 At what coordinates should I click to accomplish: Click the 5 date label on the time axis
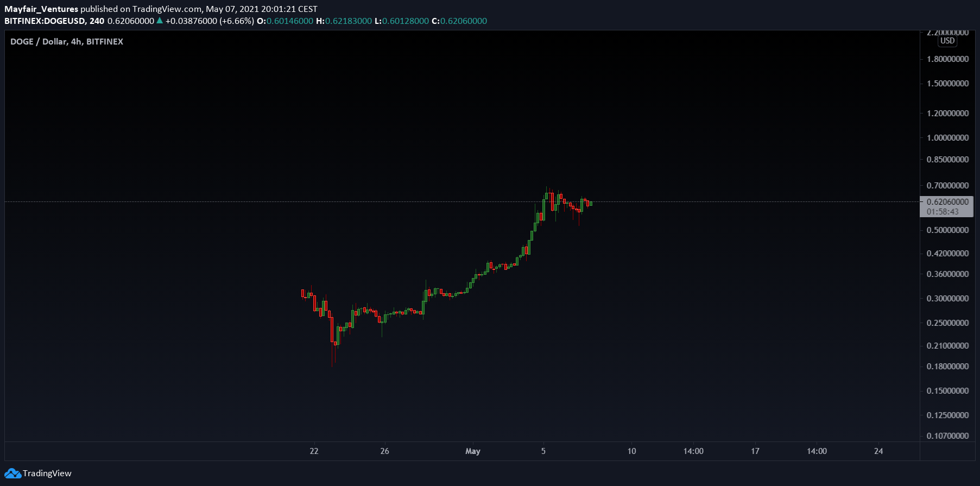point(543,451)
